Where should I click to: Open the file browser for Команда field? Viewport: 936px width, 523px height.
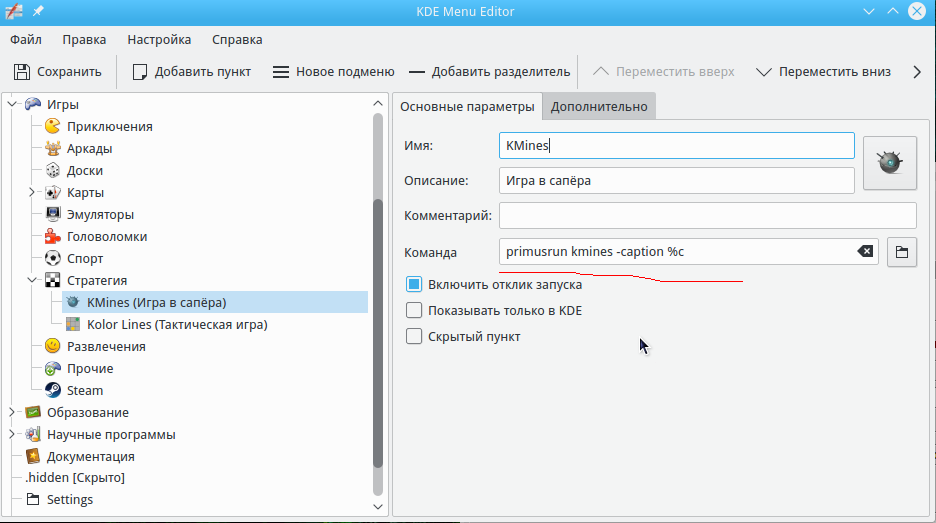pos(902,252)
